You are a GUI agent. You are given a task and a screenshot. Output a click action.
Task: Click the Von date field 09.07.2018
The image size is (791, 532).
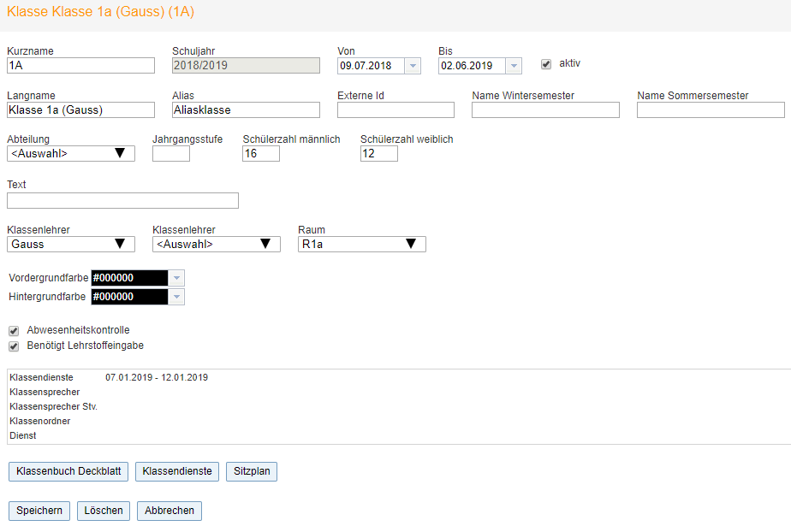pyautogui.click(x=372, y=66)
